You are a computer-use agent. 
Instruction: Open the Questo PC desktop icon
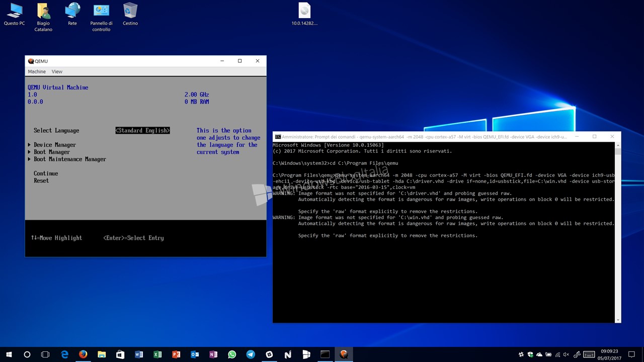(x=14, y=14)
